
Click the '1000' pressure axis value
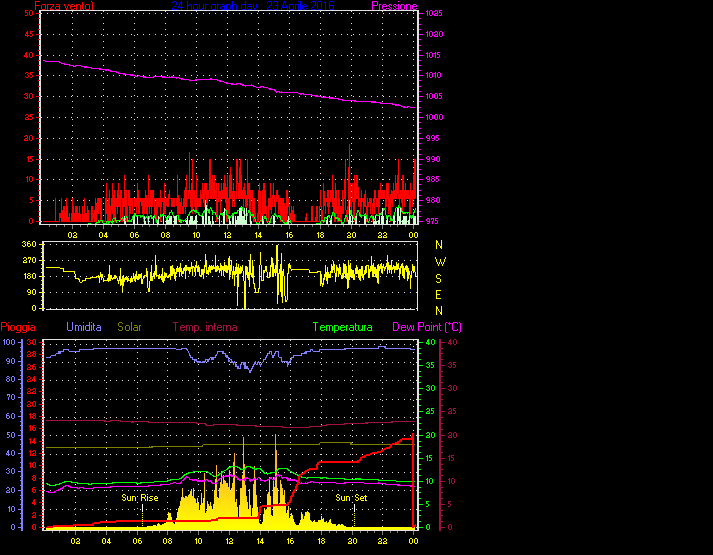(x=434, y=117)
